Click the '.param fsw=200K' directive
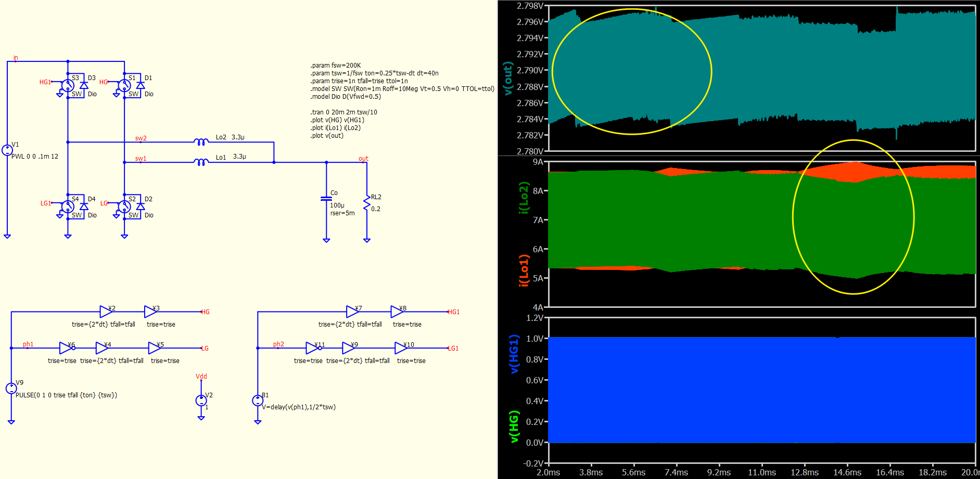Image resolution: width=980 pixels, height=479 pixels. click(336, 66)
